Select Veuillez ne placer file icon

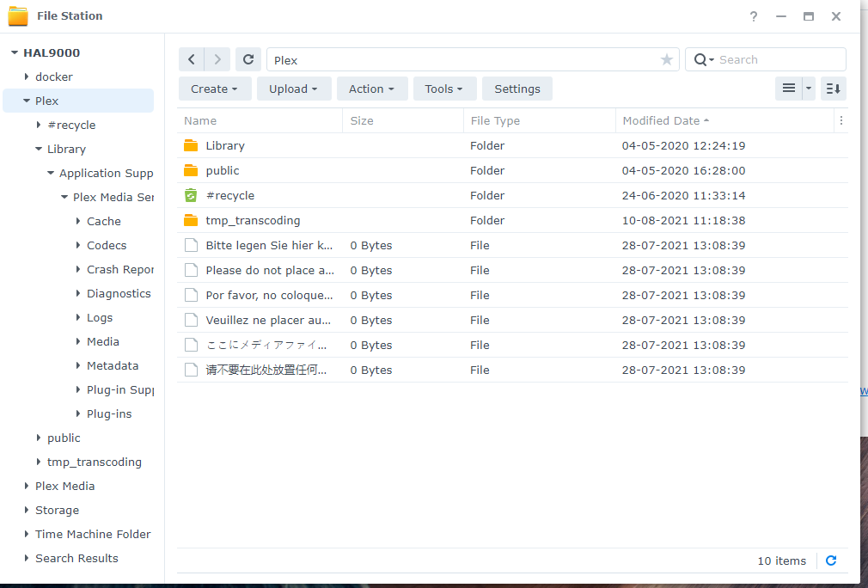click(191, 320)
